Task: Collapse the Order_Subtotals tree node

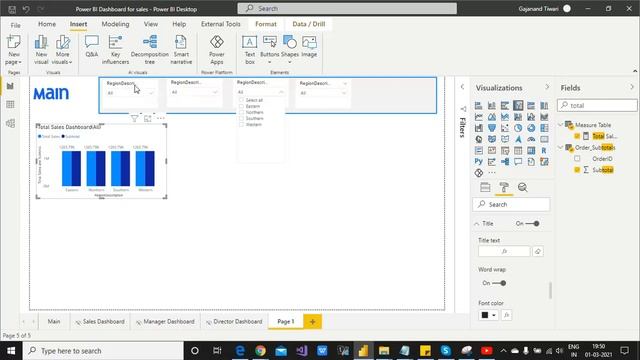Action: tap(561, 147)
